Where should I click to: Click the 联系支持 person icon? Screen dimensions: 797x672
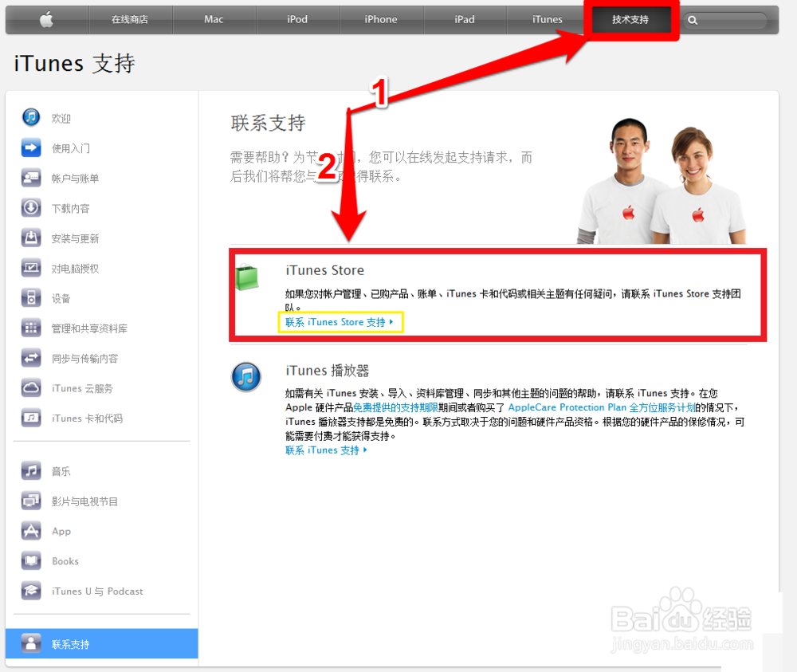point(31,643)
